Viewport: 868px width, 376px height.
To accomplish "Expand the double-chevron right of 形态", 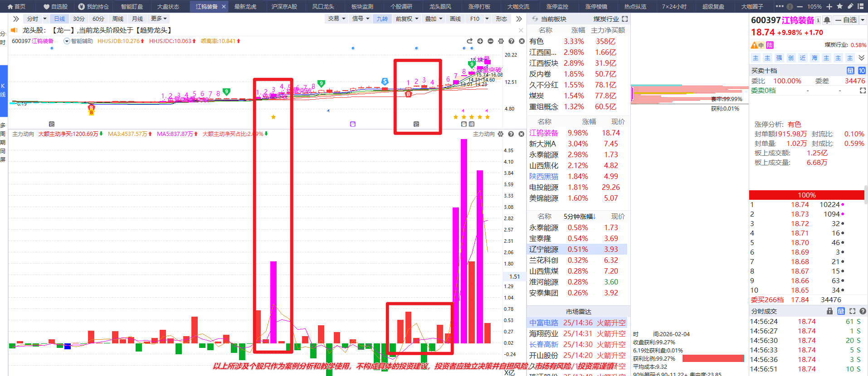I will (x=519, y=19).
